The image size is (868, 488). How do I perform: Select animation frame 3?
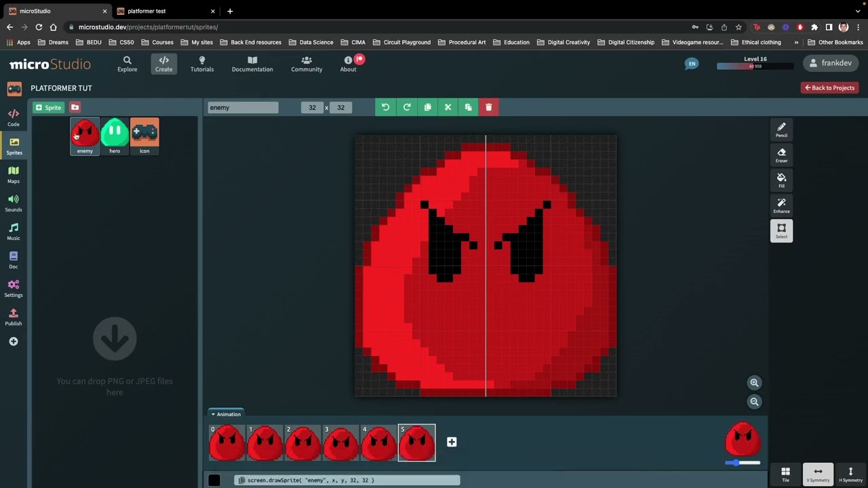point(340,443)
